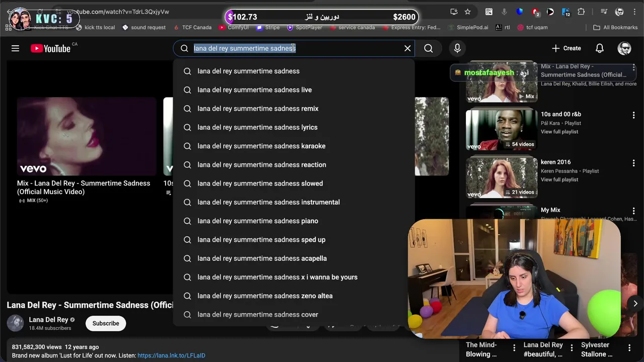The image size is (644, 362).
Task: Start voice search with the microphone
Action: 457,48
